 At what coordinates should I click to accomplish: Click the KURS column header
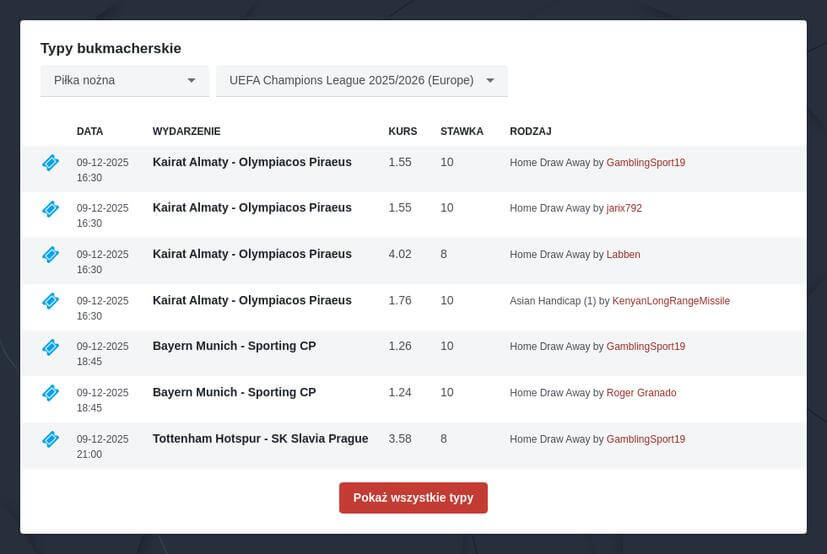(x=402, y=131)
